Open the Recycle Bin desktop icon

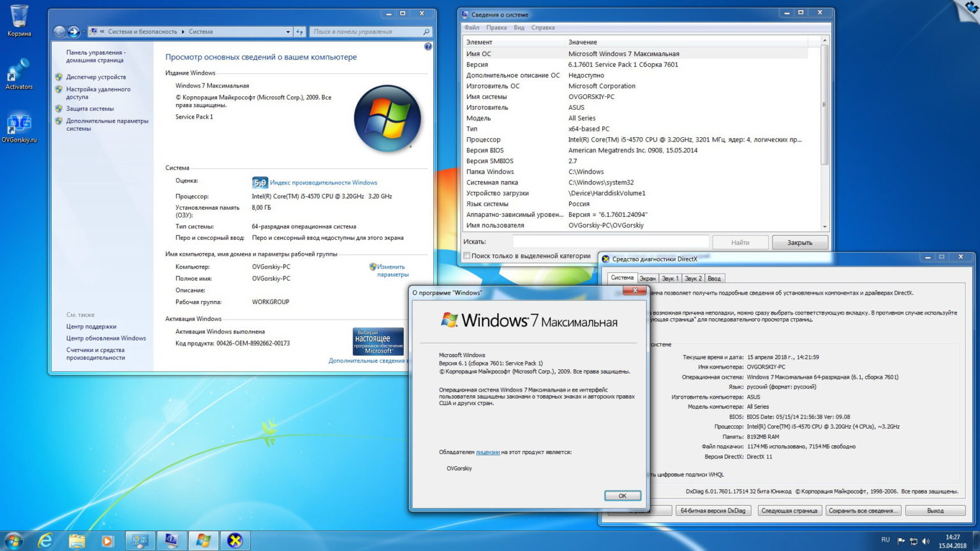click(19, 20)
